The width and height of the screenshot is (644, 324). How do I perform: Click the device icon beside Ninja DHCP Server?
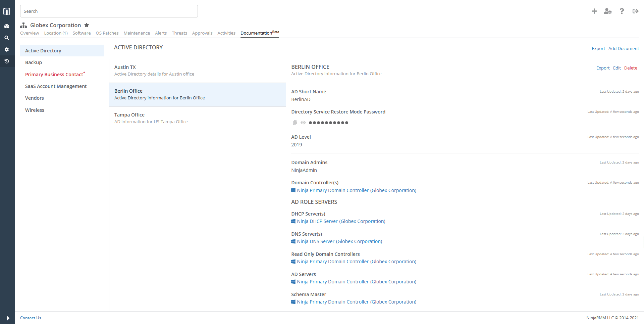coord(293,221)
